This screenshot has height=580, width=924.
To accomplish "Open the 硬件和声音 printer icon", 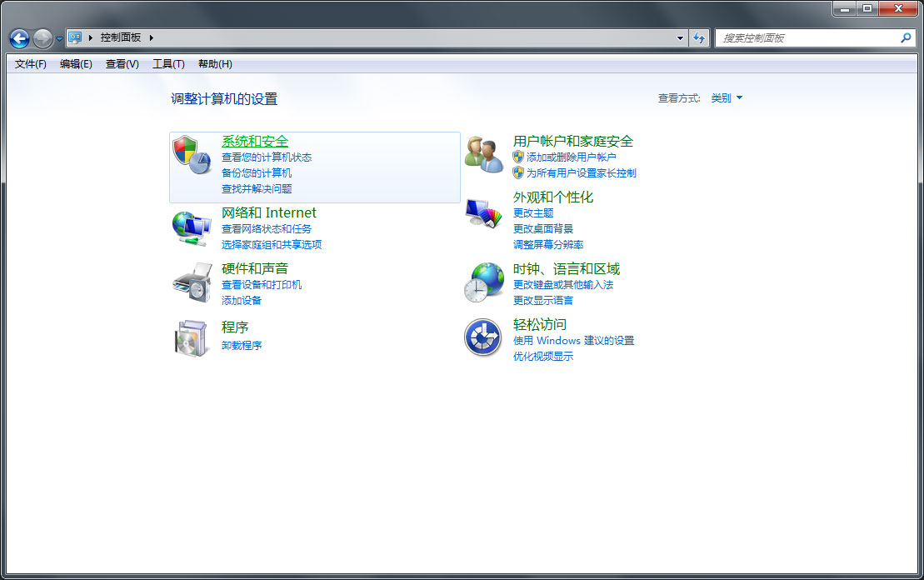I will [192, 283].
